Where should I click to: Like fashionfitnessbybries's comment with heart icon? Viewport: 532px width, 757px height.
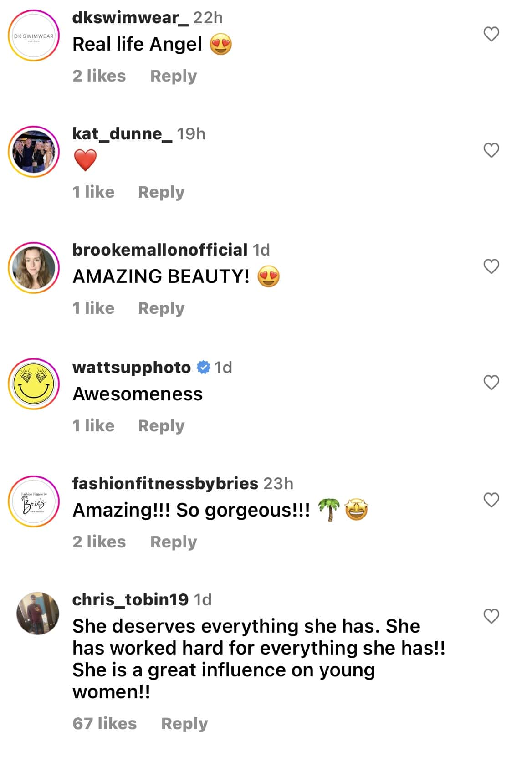pyautogui.click(x=491, y=500)
